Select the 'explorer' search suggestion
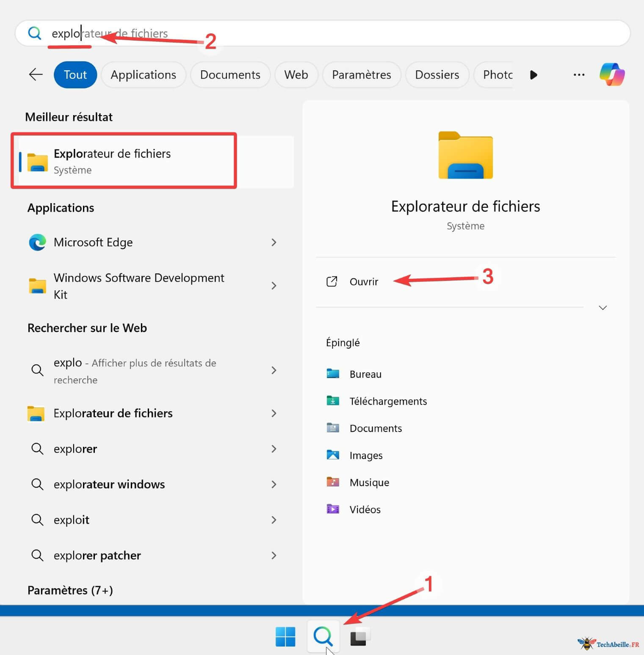 [152, 449]
